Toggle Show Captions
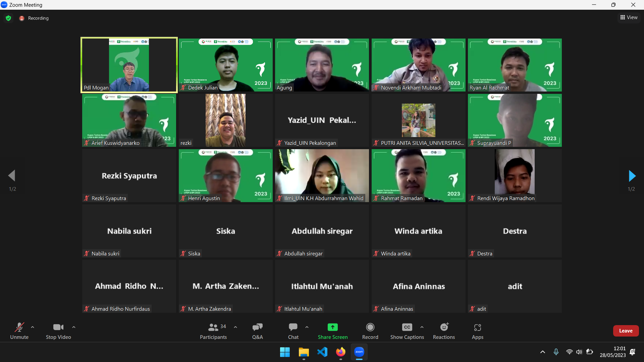 tap(407, 331)
